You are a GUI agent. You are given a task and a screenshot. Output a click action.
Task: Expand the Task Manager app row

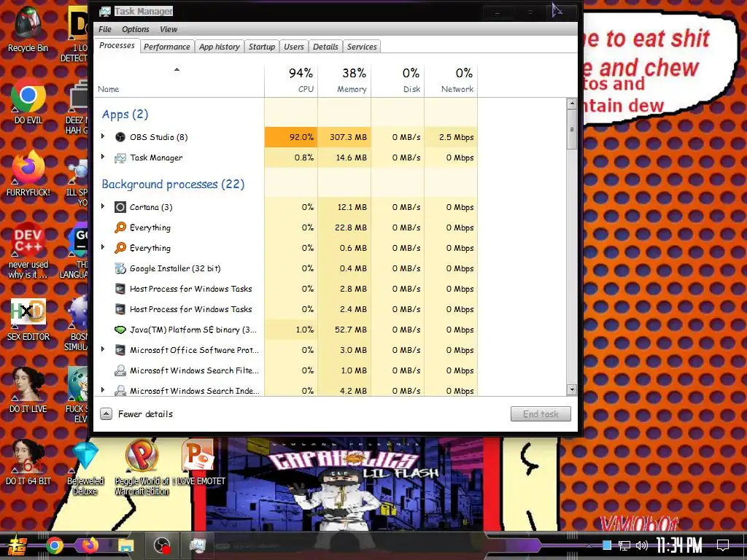coord(103,157)
